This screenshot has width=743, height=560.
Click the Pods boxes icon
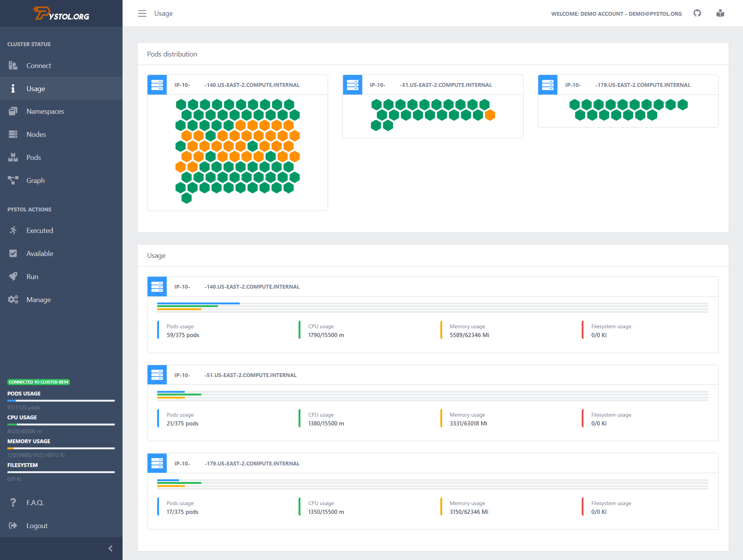13,158
